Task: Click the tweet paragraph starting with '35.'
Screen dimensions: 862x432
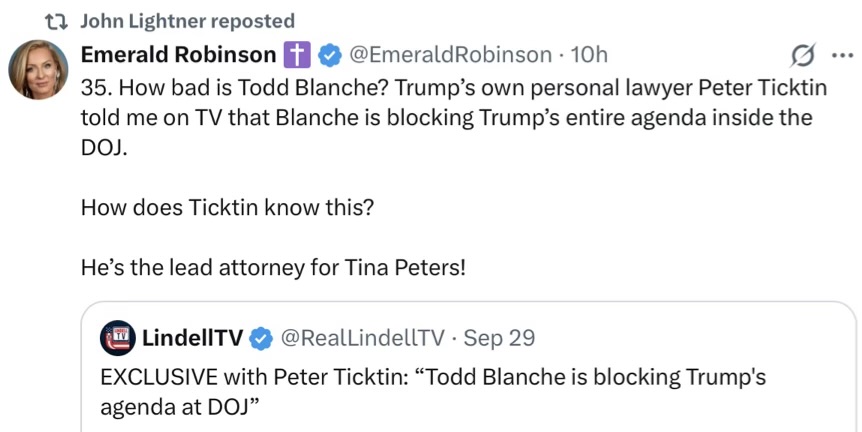Action: pyautogui.click(x=450, y=117)
